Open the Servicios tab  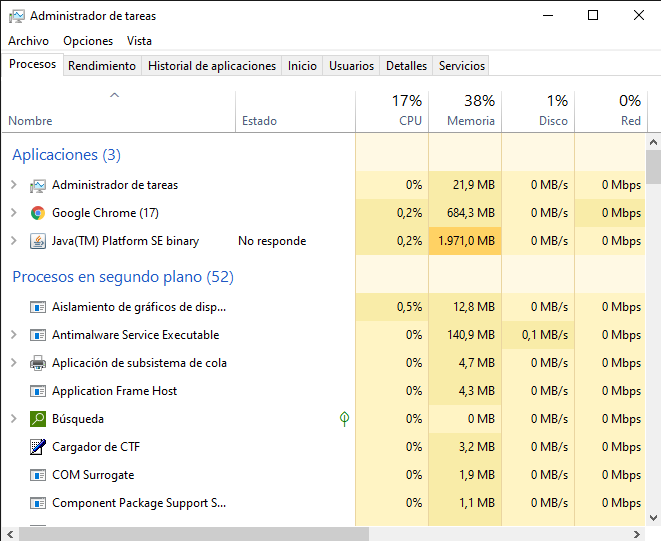[x=462, y=66]
